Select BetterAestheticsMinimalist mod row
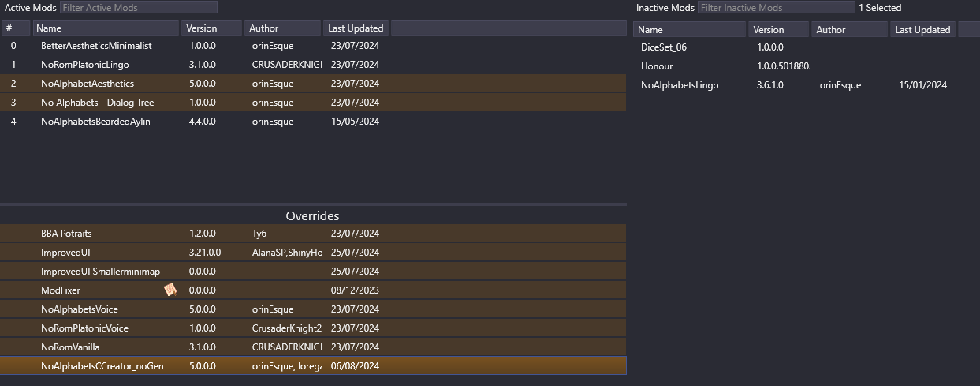980x386 pixels. pos(314,46)
